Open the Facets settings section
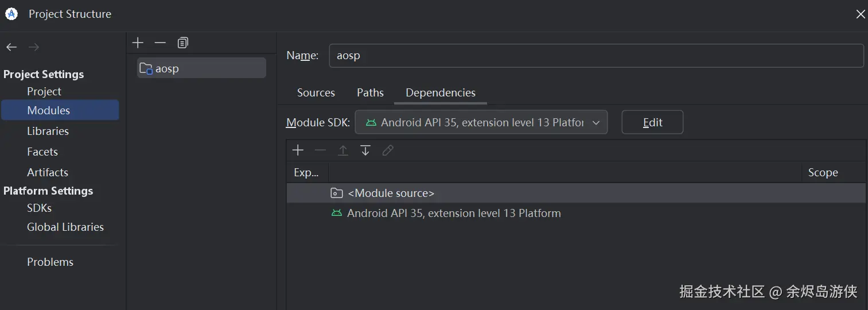The height and width of the screenshot is (310, 868). coord(42,152)
